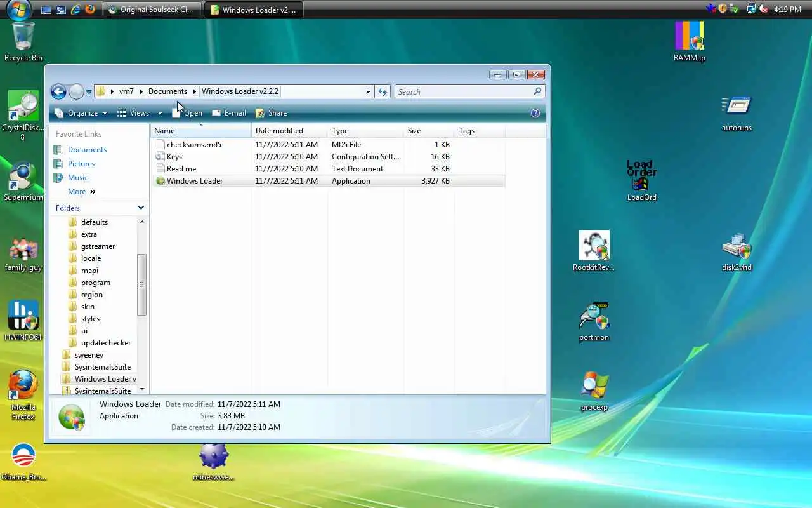The image size is (812, 508).
Task: Click Documents in the address breadcrumb
Action: [x=167, y=91]
